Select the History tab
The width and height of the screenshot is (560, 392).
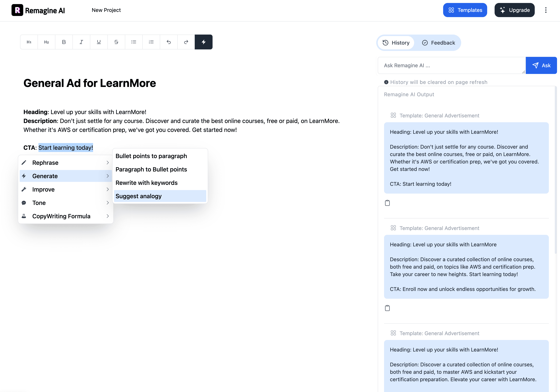tap(396, 43)
